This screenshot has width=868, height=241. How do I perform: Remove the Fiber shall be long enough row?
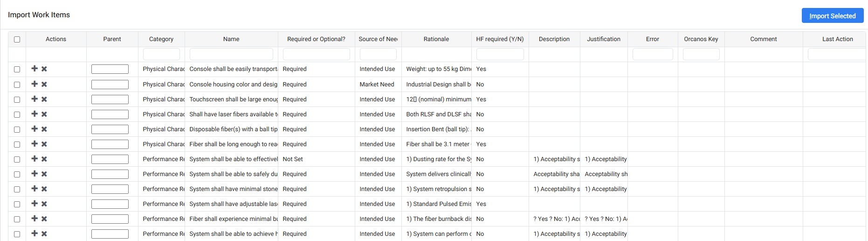(44, 144)
